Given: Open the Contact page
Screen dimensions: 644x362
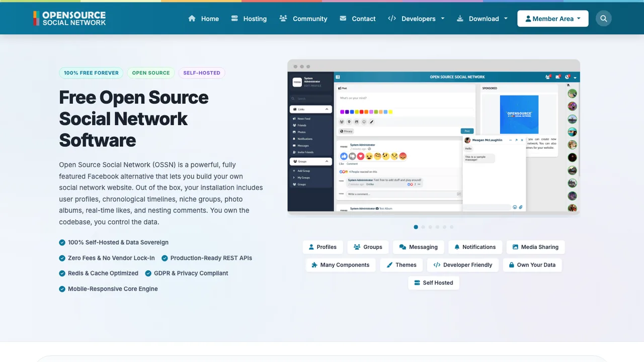Looking at the screenshot, I should [357, 19].
